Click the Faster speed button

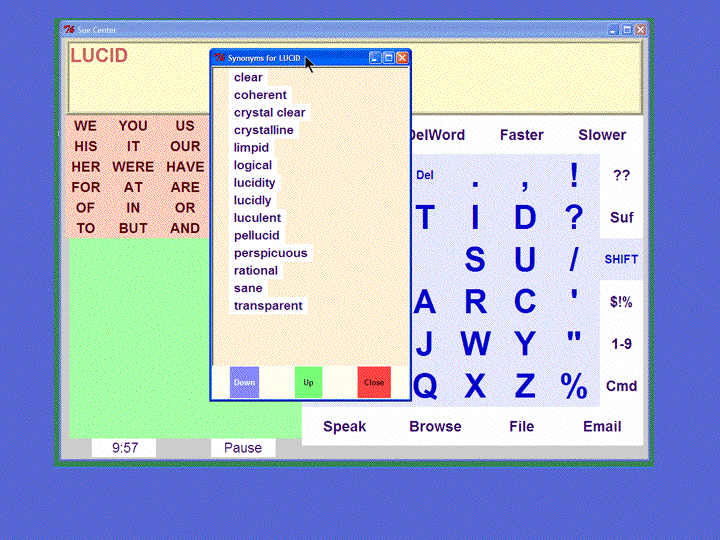[x=521, y=135]
